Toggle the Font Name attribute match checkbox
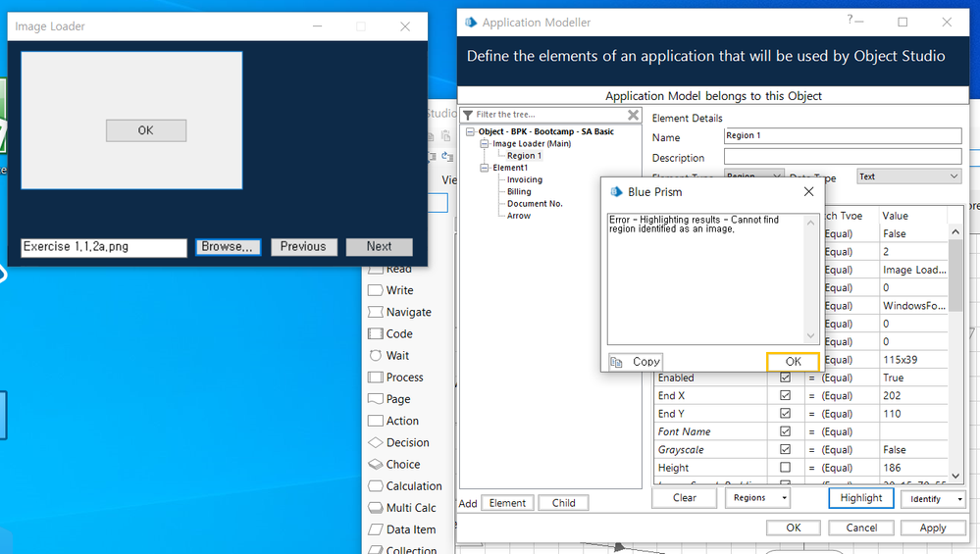The image size is (980, 554). [785, 431]
